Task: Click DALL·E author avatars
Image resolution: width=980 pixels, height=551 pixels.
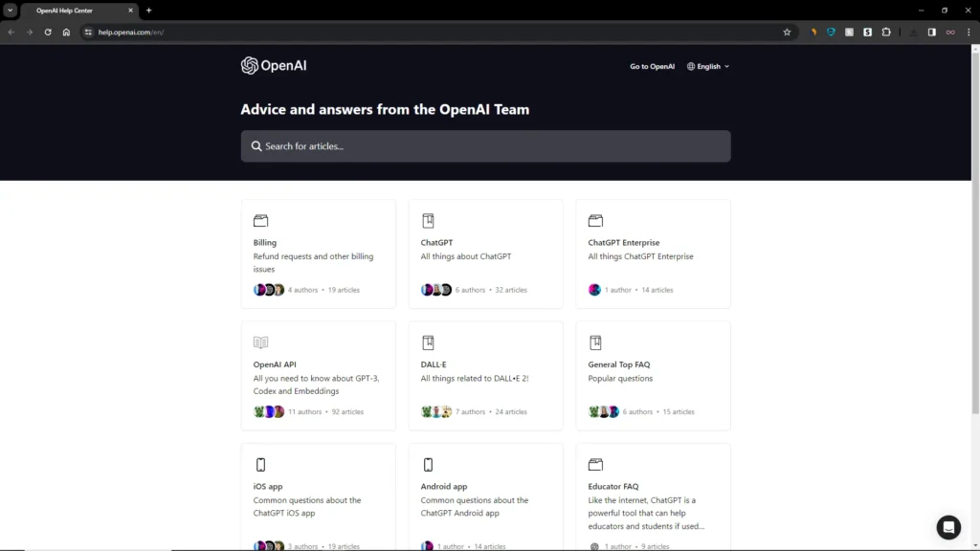Action: [x=436, y=411]
